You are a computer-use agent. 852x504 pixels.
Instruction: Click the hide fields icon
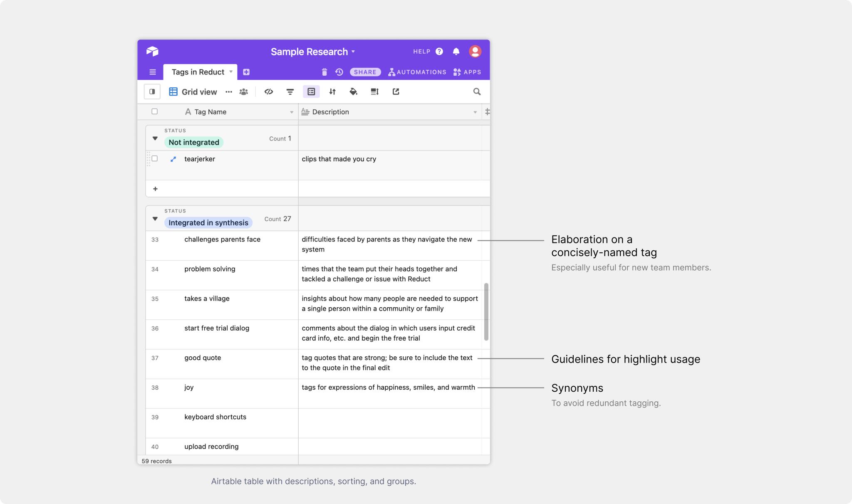point(269,91)
